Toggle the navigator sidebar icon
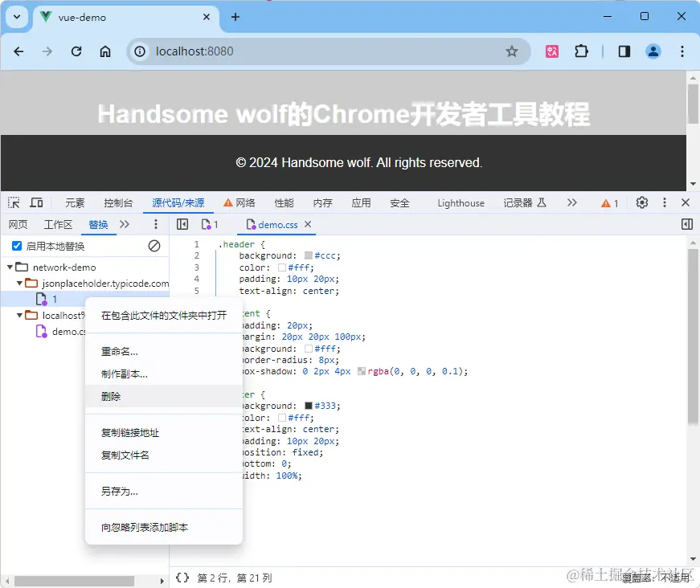Screen dimensions: 700x588 click(x=182, y=224)
